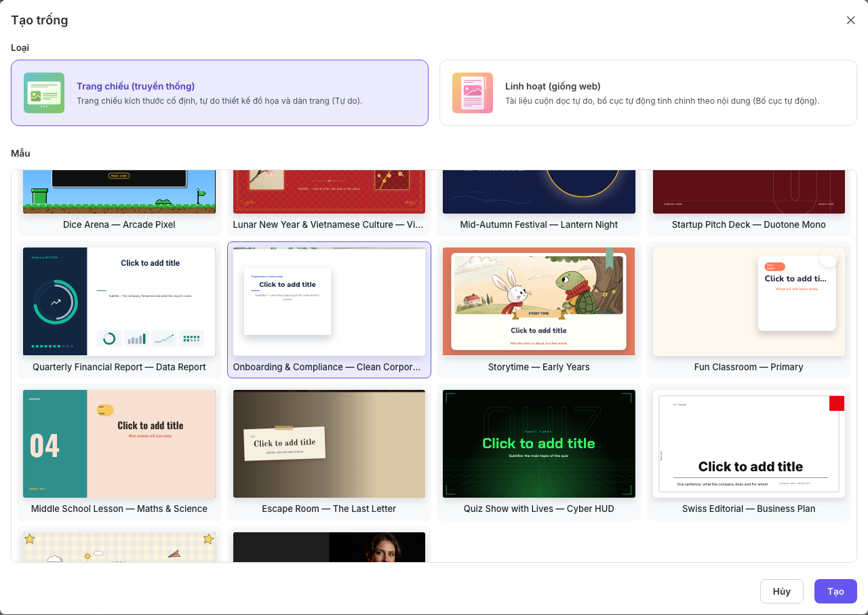The width and height of the screenshot is (868, 615).
Task: Click the "Lunar New Year & Vietnamese Culture" caption
Action: point(328,224)
